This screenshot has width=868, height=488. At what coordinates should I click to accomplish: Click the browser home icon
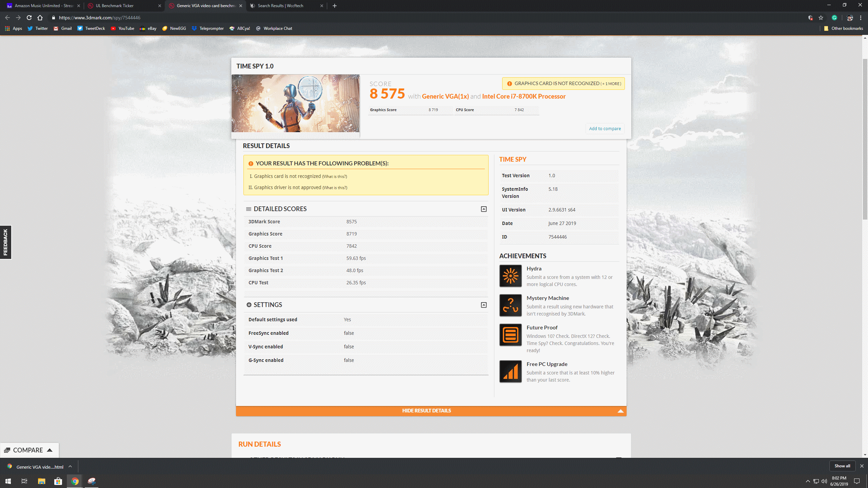pos(40,18)
